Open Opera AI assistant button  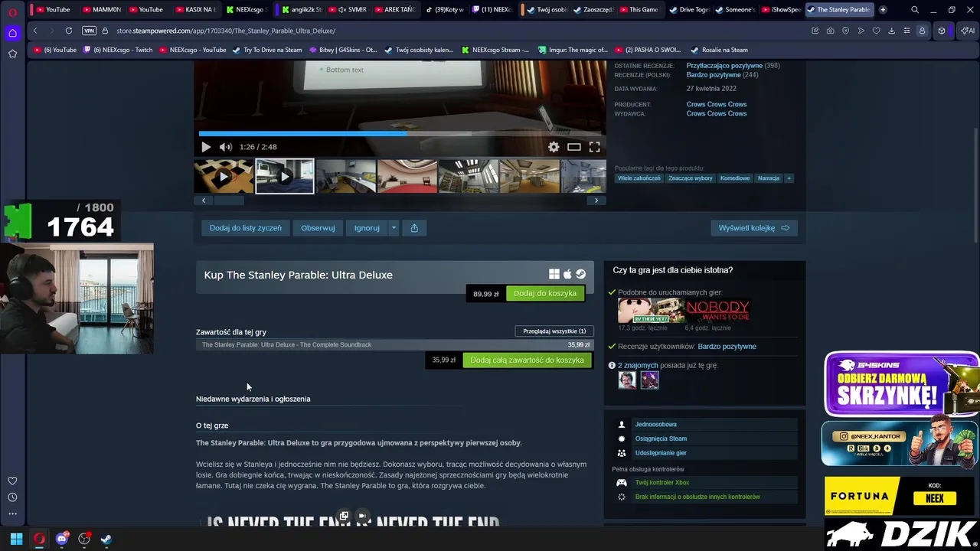tap(967, 31)
